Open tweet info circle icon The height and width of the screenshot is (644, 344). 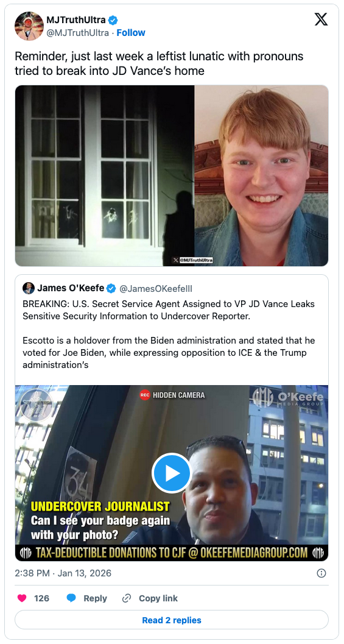click(x=322, y=573)
